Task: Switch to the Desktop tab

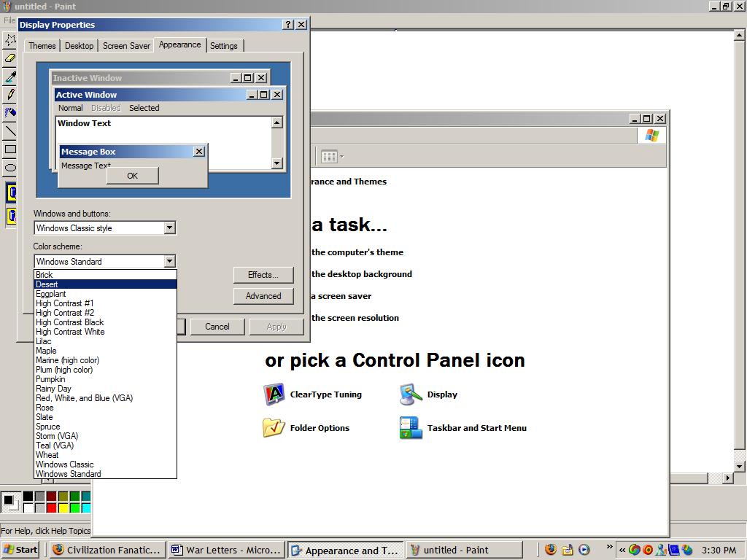Action: tap(79, 46)
